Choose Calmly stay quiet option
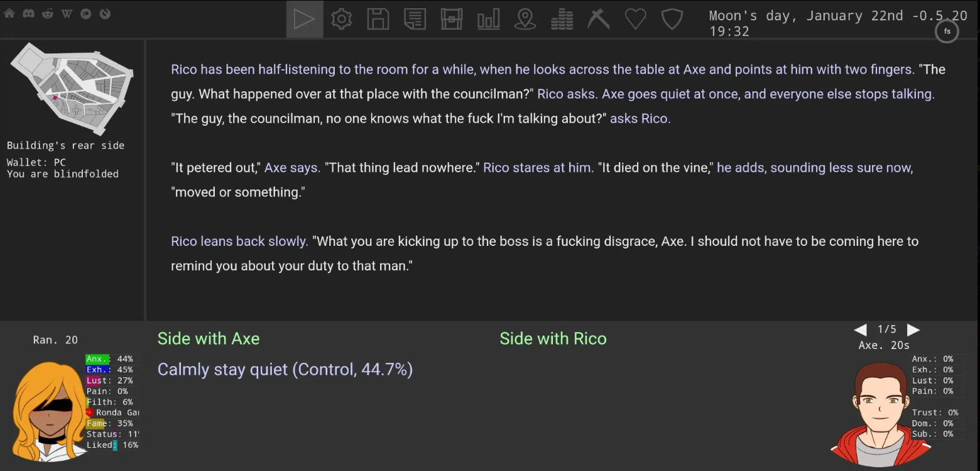 click(x=285, y=369)
